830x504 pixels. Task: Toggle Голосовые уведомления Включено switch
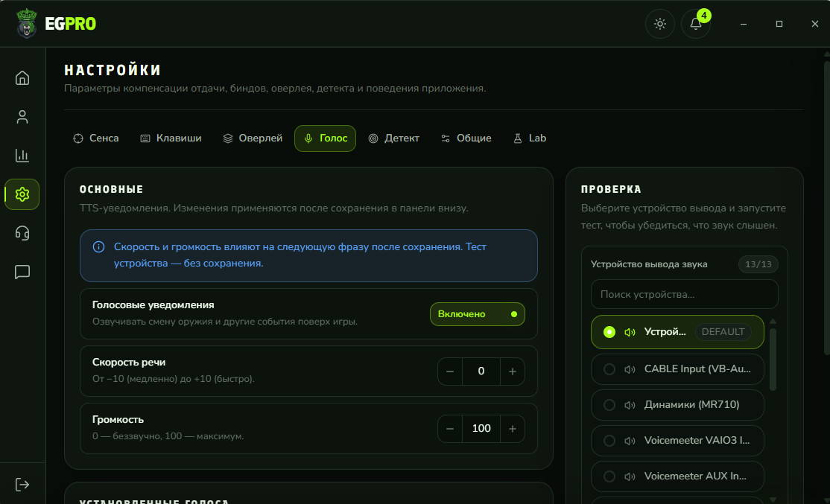477,314
